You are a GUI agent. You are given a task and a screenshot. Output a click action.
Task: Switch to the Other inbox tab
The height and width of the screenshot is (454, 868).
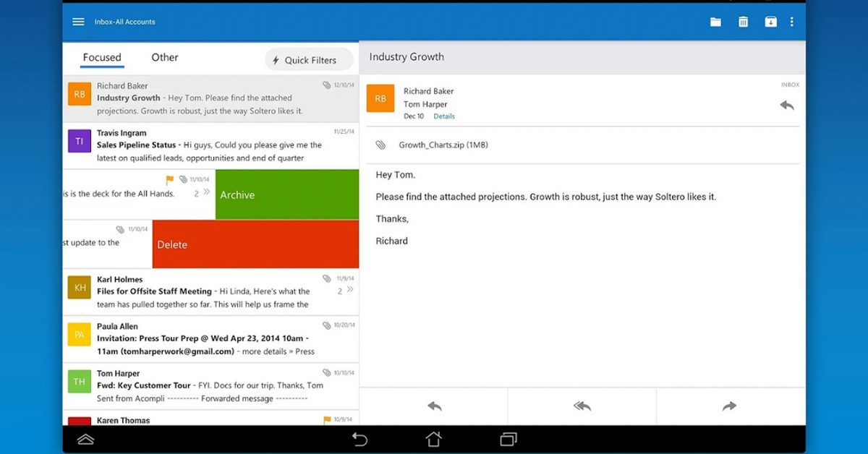[165, 58]
